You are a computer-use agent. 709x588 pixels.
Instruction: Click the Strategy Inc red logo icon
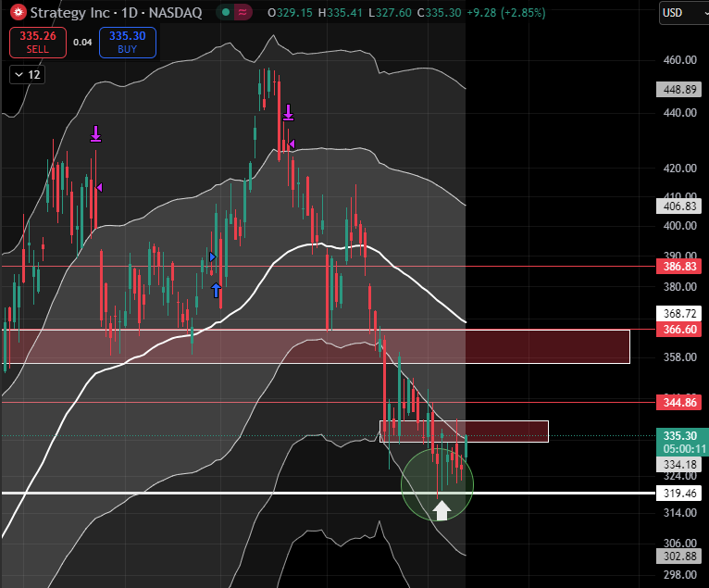click(x=19, y=12)
